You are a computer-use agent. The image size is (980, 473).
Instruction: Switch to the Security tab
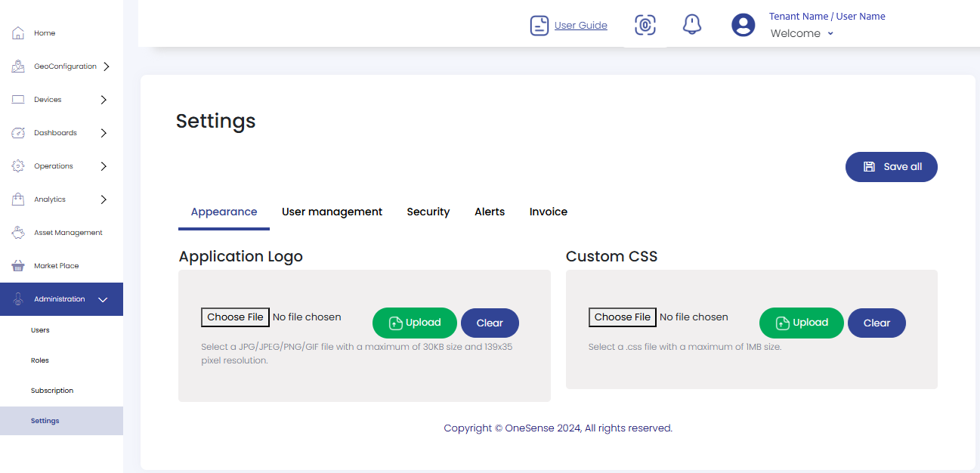tap(428, 212)
